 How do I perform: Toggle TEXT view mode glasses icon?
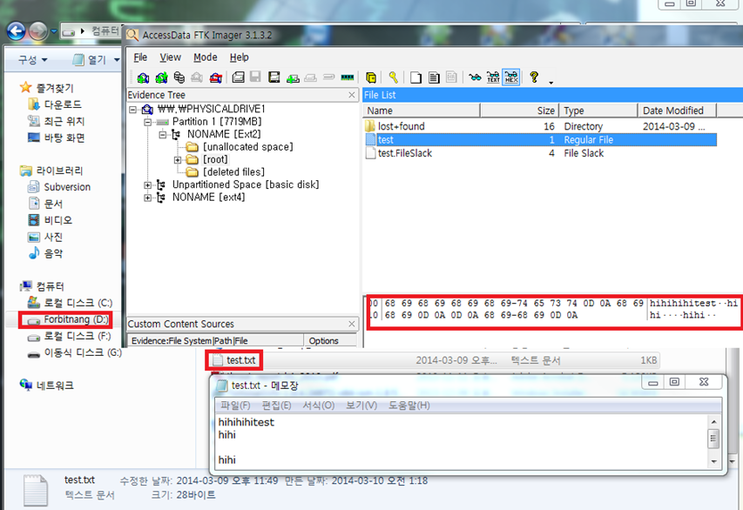(x=493, y=77)
